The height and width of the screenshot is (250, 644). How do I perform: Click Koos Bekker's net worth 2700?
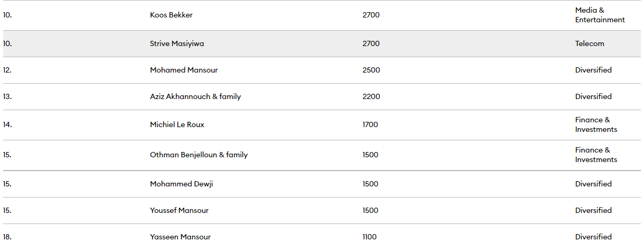(x=371, y=15)
